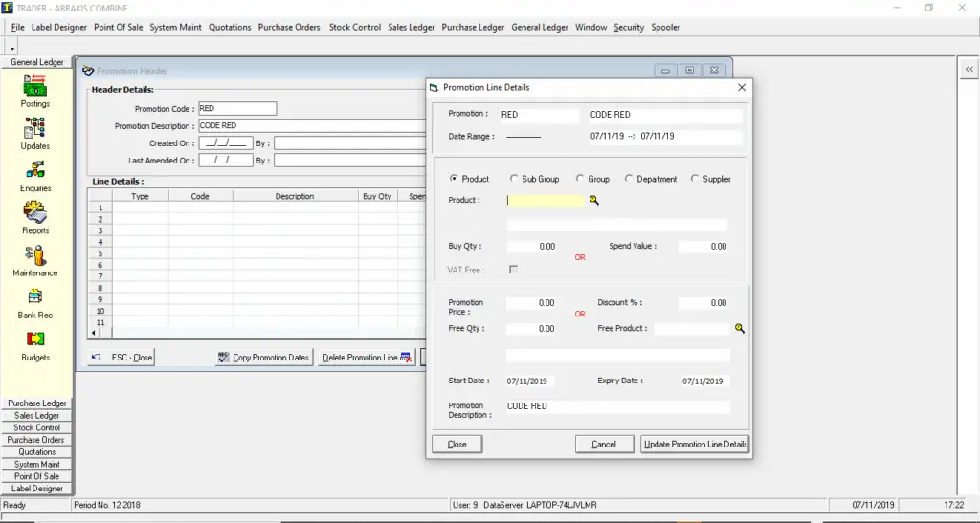Open the Reports icon in sidebar
The image size is (980, 523).
click(35, 212)
